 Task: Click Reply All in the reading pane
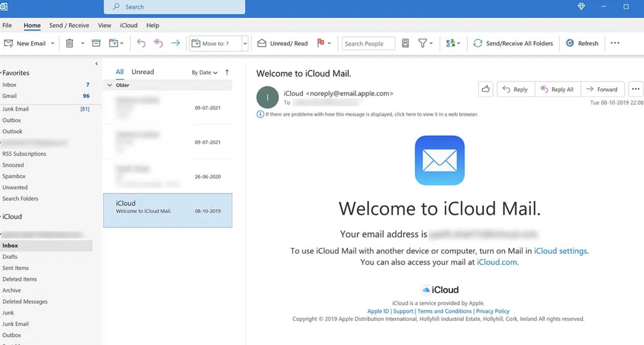(x=558, y=89)
